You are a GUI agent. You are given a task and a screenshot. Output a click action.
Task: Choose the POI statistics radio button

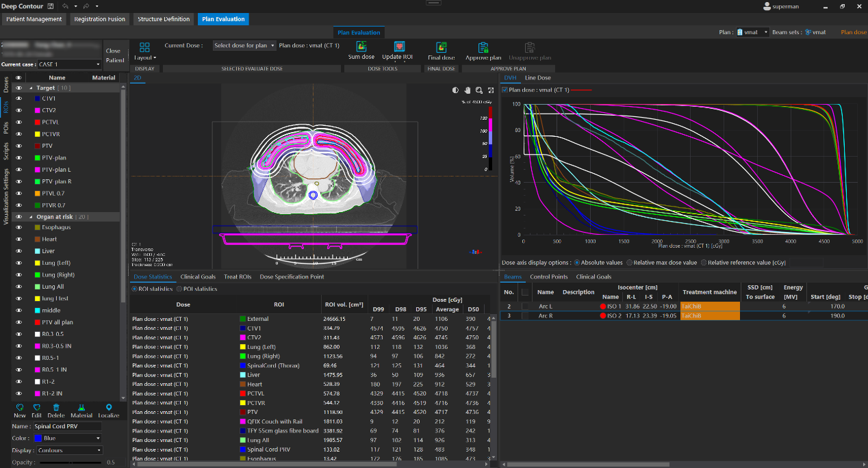click(x=179, y=289)
